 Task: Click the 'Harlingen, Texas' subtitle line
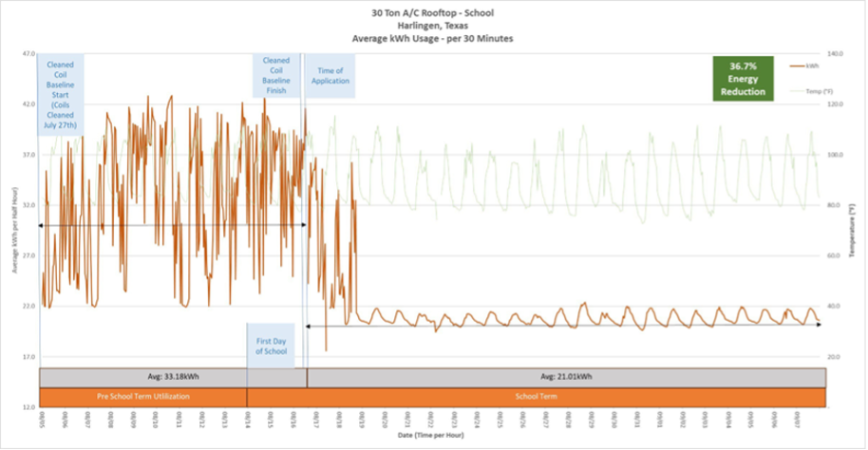tap(432, 25)
